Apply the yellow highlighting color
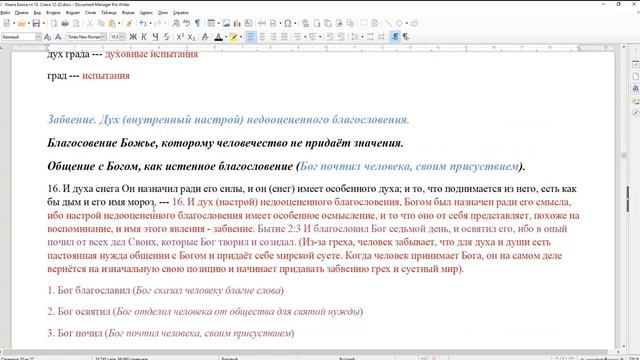 [x=233, y=37]
